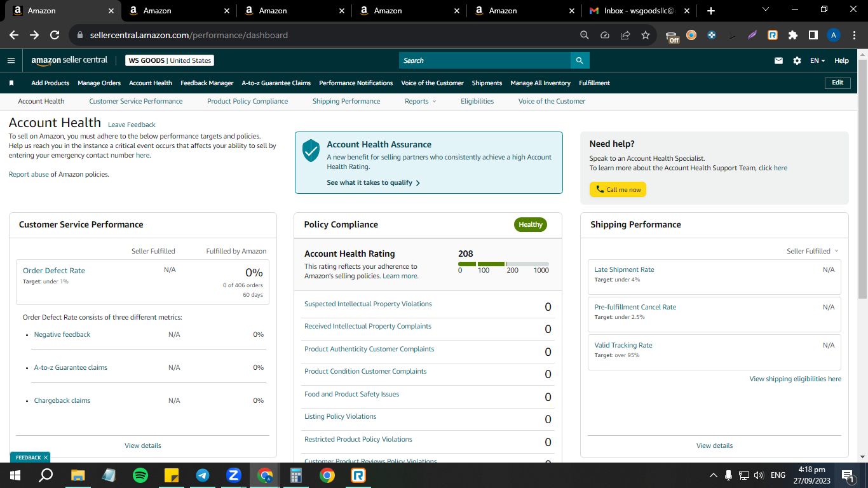Click the Amazon Seller Central logo

click(x=69, y=60)
